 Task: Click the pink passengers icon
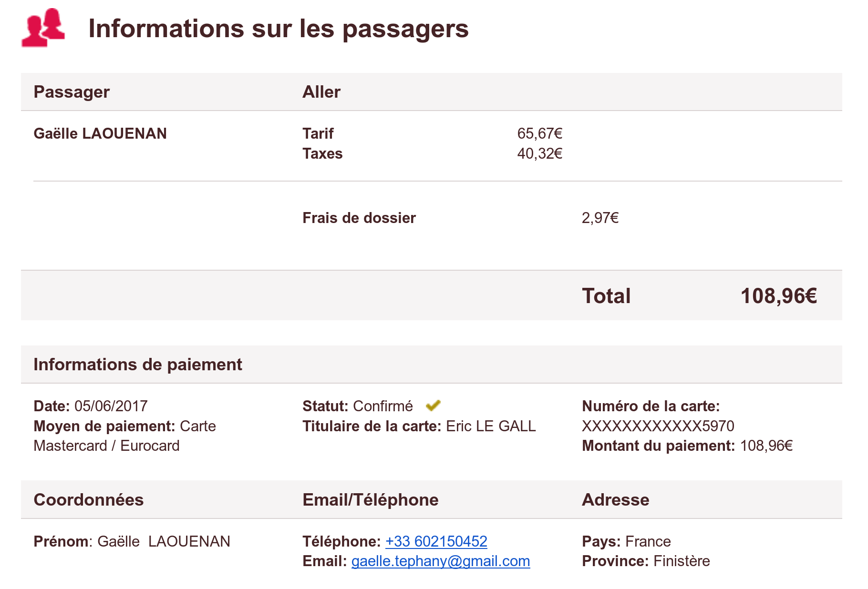(x=43, y=28)
